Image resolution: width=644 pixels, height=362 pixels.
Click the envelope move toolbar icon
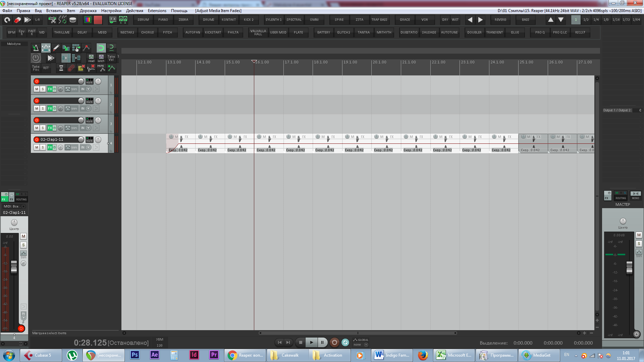pyautogui.click(x=46, y=48)
